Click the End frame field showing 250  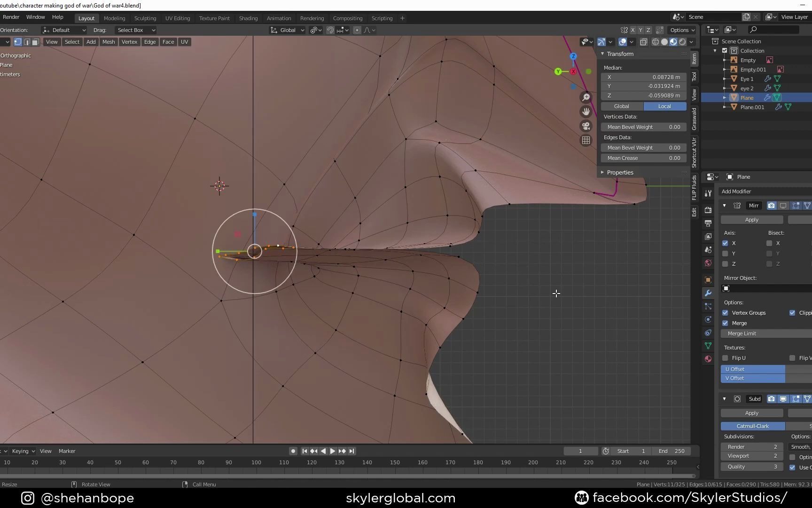click(672, 451)
